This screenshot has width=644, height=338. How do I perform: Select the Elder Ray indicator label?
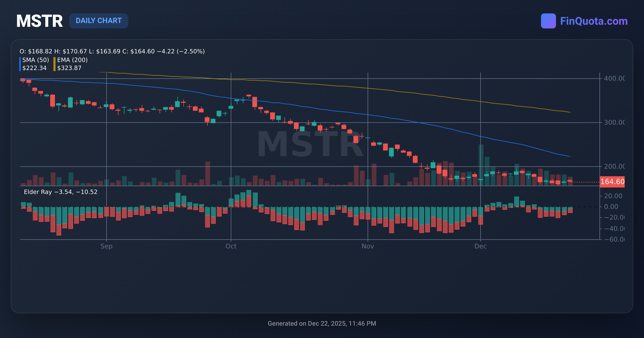[60, 192]
